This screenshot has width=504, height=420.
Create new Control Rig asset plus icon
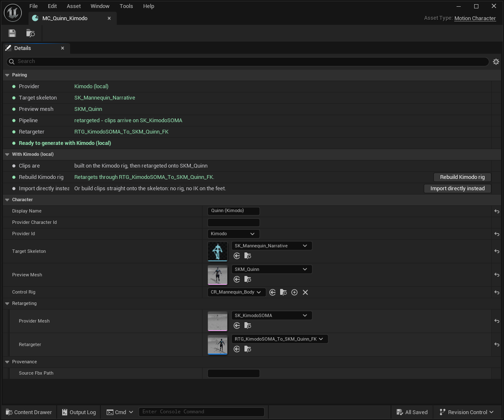coord(294,292)
